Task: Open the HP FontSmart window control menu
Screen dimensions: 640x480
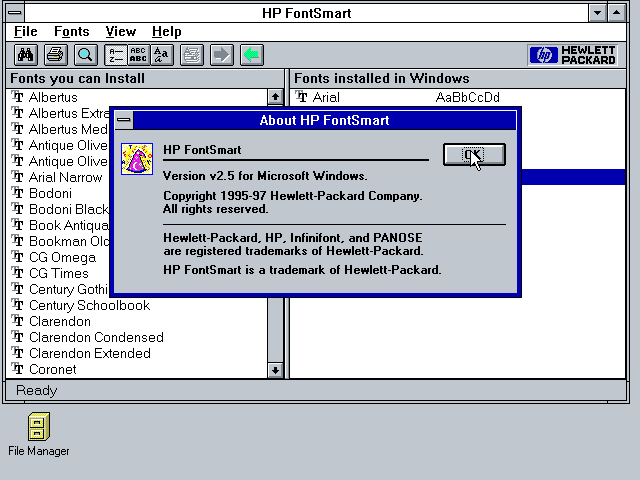Action: coord(15,13)
